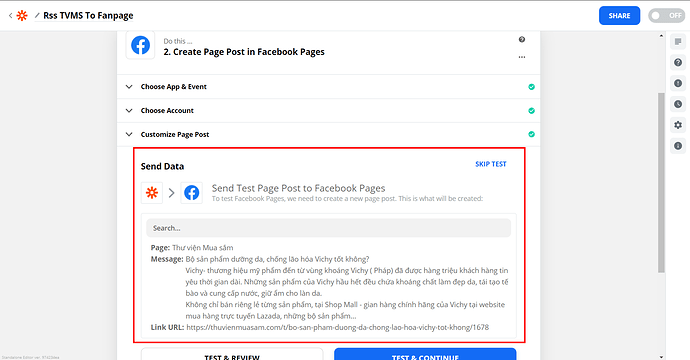Collapse the Choose App & Event section

tap(129, 87)
